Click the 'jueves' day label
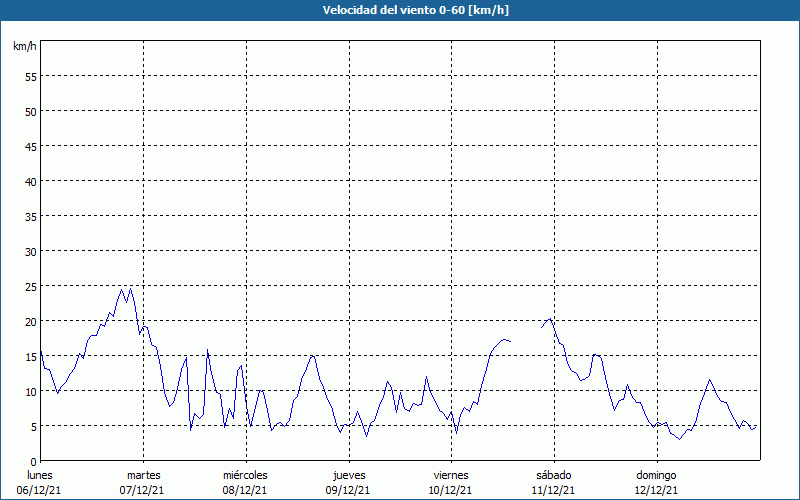This screenshot has width=800, height=500. (349, 475)
